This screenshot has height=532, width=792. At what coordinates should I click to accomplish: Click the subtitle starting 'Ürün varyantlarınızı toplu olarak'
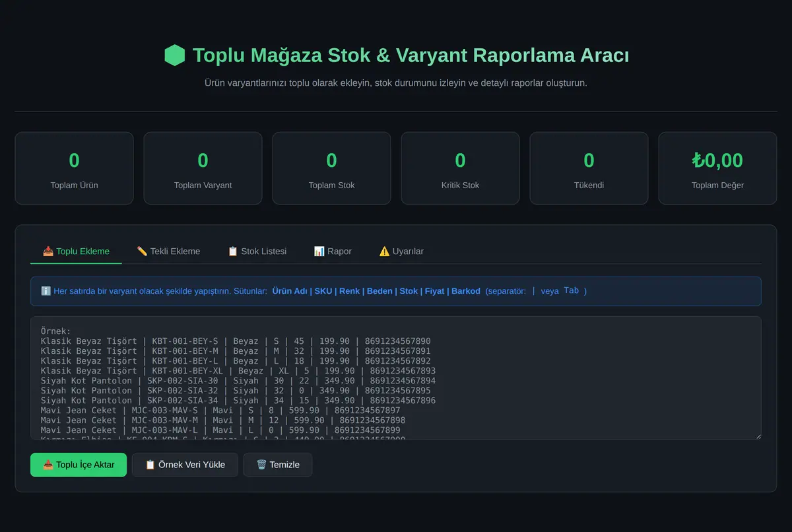coord(396,83)
